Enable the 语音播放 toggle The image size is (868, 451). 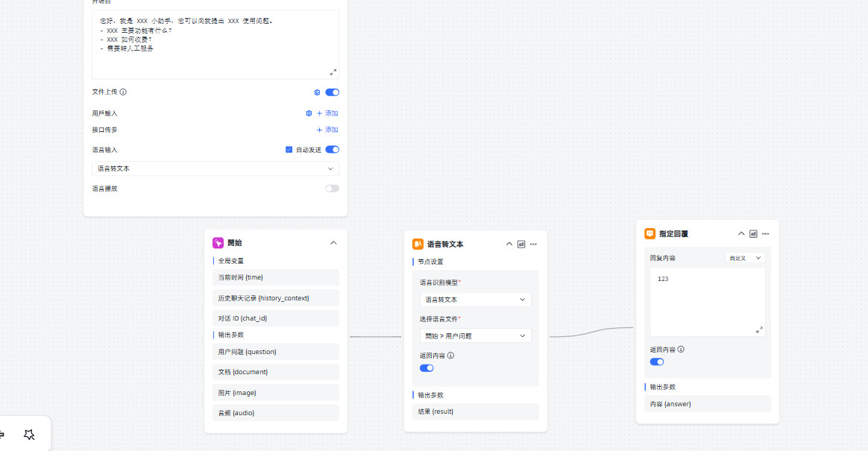pos(332,189)
